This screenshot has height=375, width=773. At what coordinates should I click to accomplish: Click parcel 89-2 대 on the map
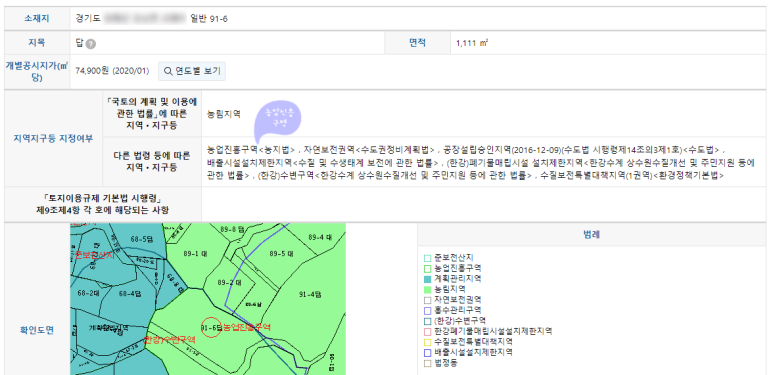pos(229,283)
